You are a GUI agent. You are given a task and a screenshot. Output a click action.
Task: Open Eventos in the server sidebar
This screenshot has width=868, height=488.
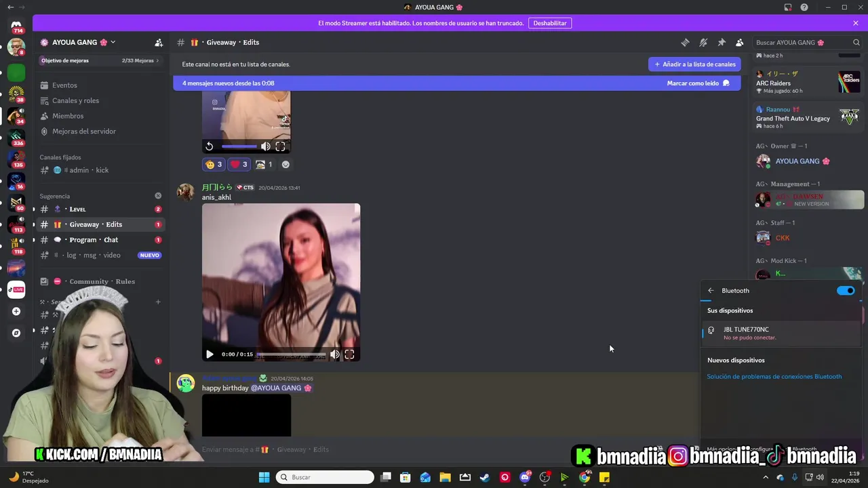100,85
